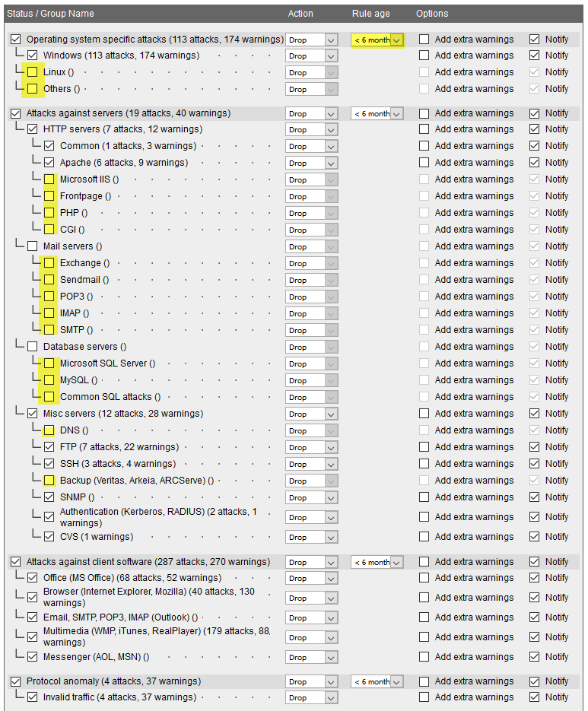588x711 pixels.
Task: Enable the Linux group checkbox
Action: (32, 72)
